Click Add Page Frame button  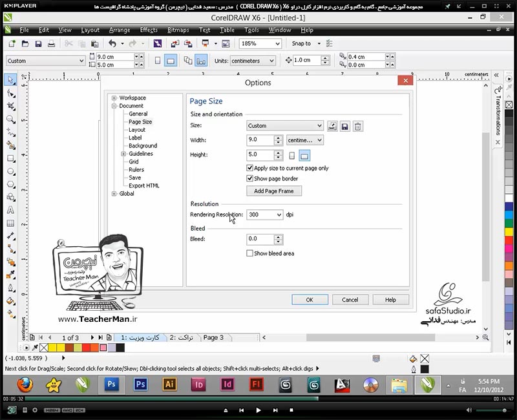coord(273,191)
